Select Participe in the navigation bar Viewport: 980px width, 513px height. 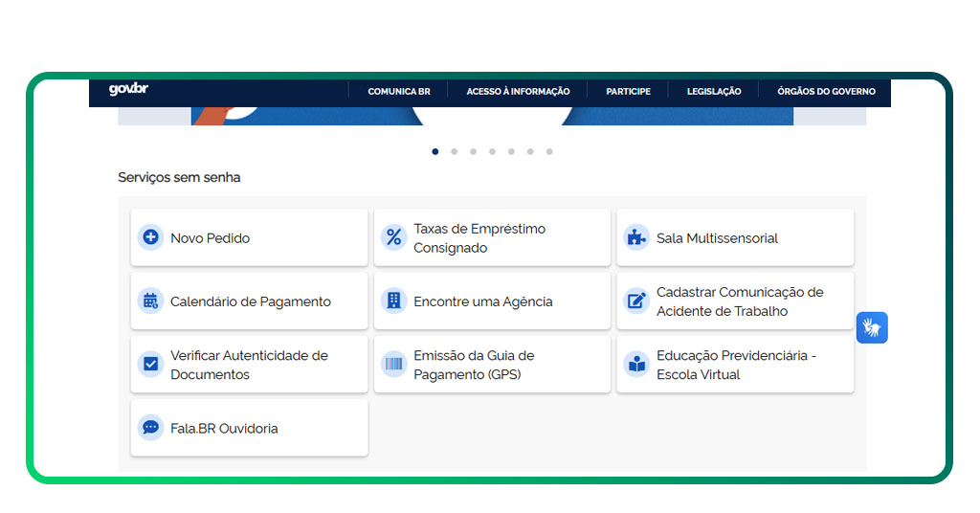(628, 91)
